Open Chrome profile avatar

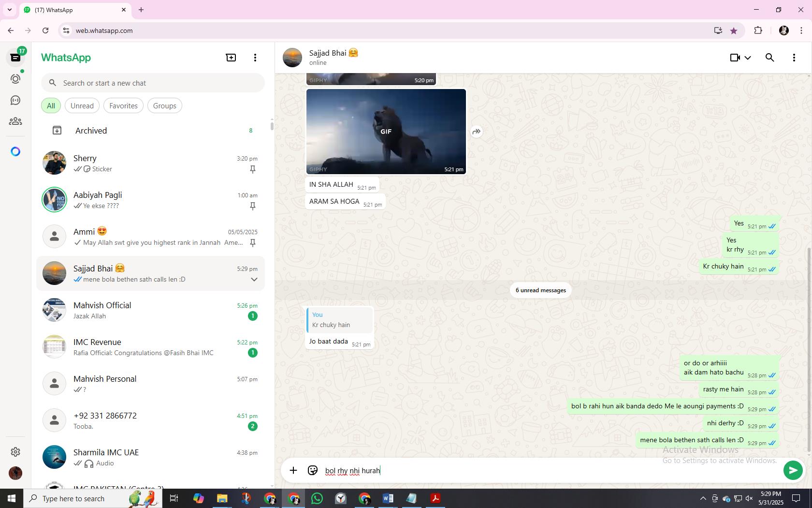[784, 30]
